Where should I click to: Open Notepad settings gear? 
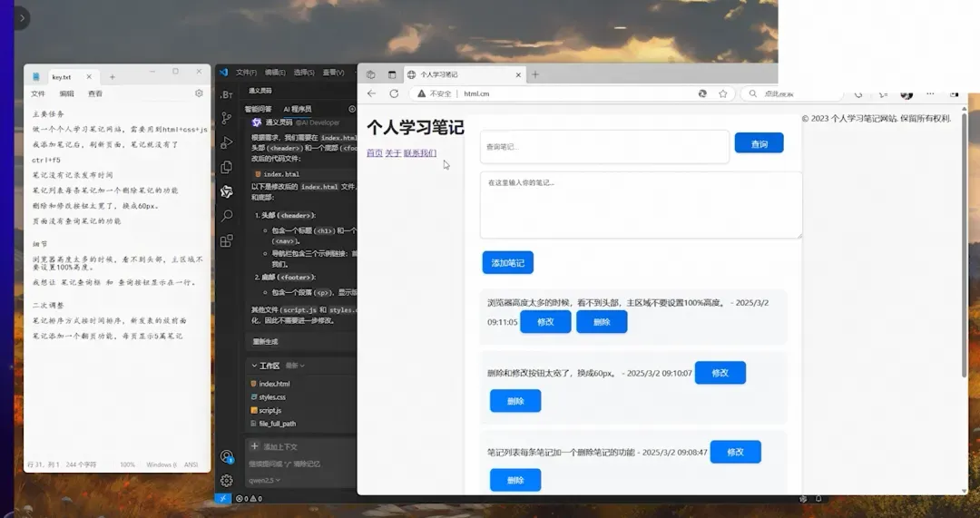(199, 93)
